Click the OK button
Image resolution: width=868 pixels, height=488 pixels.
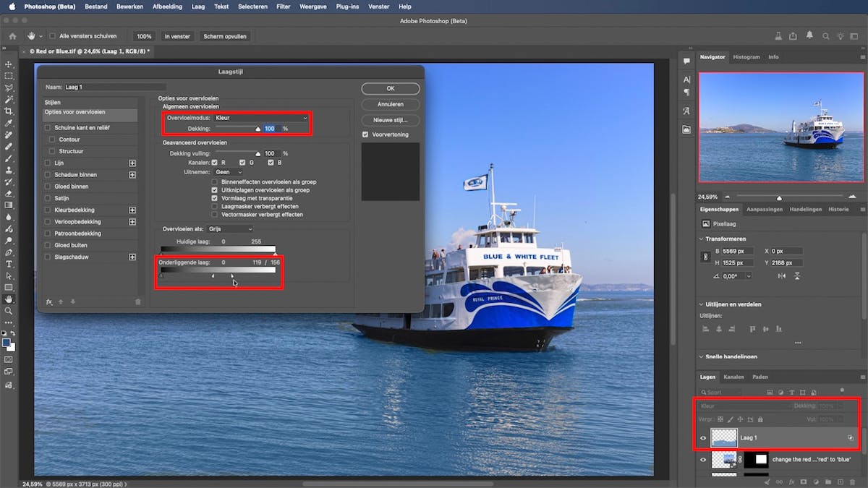(x=391, y=88)
